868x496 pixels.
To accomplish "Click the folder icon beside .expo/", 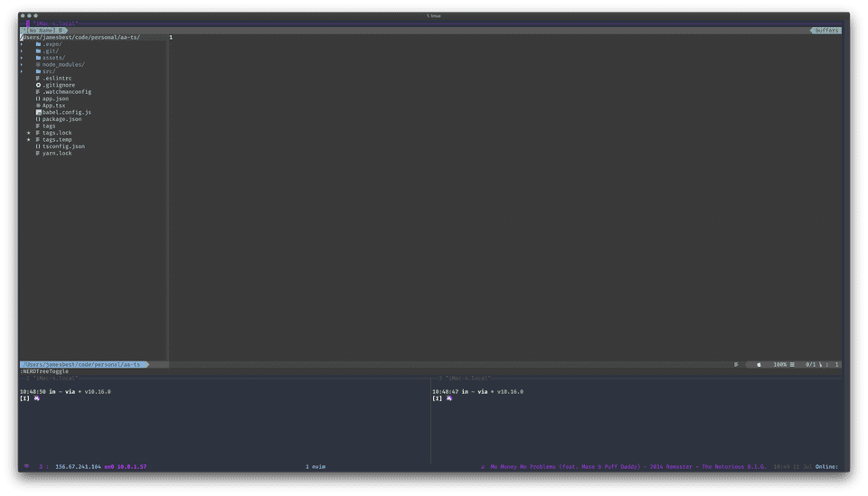I will (38, 44).
